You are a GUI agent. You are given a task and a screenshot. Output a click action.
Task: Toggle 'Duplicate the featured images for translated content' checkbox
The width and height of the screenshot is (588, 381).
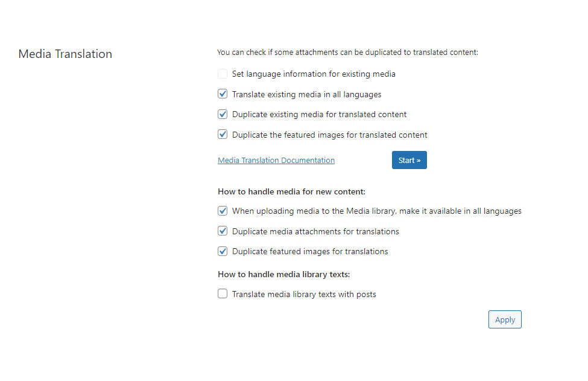click(223, 135)
